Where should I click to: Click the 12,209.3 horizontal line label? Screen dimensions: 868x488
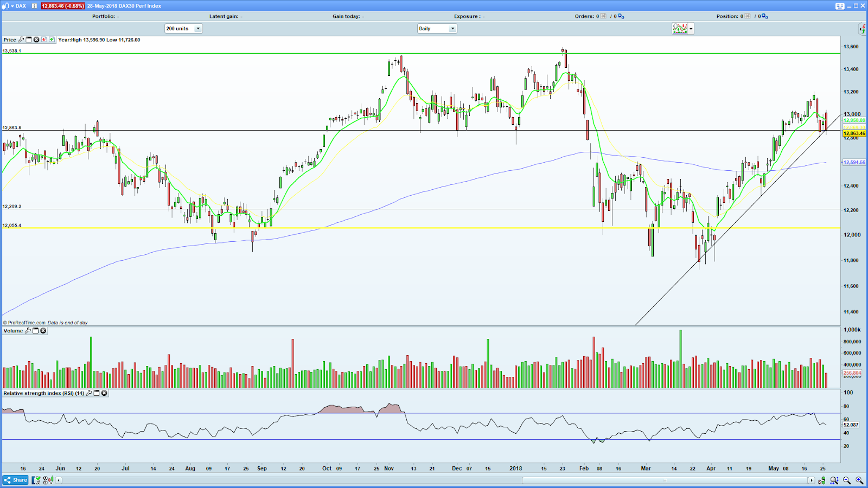12,207
